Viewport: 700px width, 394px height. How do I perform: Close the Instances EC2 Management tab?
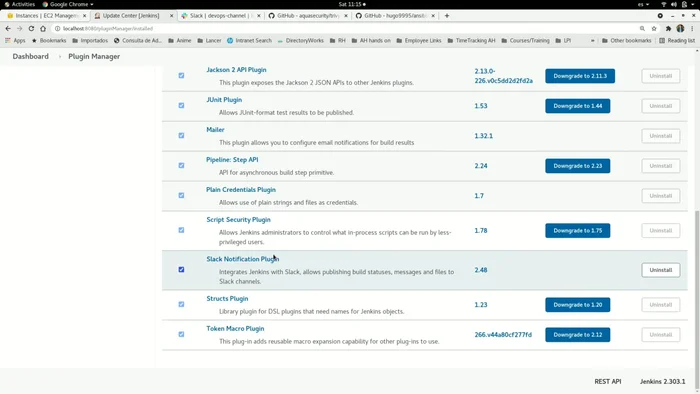(x=84, y=16)
